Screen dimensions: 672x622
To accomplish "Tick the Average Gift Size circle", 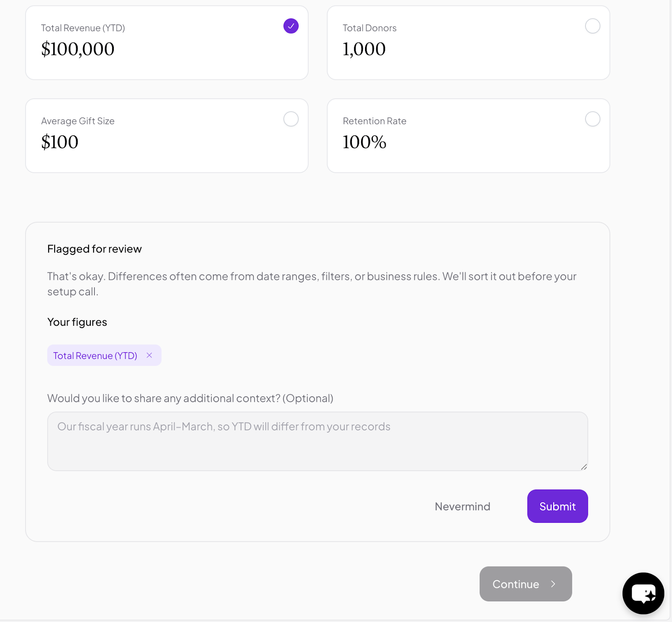I will click(291, 119).
